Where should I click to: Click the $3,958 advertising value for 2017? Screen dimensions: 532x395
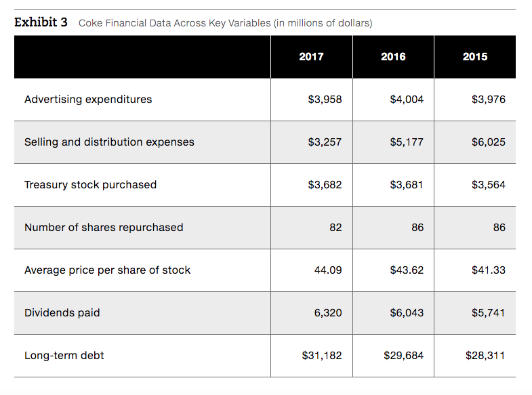click(325, 100)
